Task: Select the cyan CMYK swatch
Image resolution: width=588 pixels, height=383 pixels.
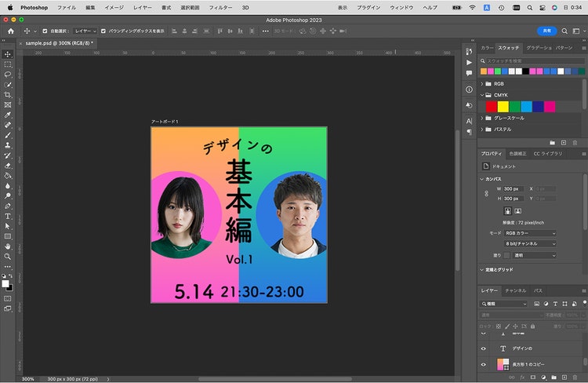Action: pyautogui.click(x=527, y=107)
